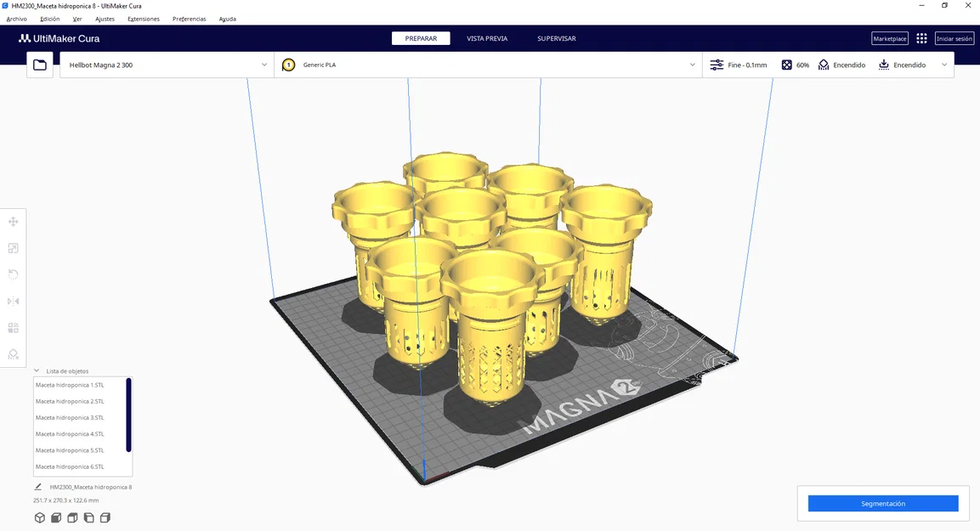
Task: Click the Segmentación button
Action: (883, 504)
